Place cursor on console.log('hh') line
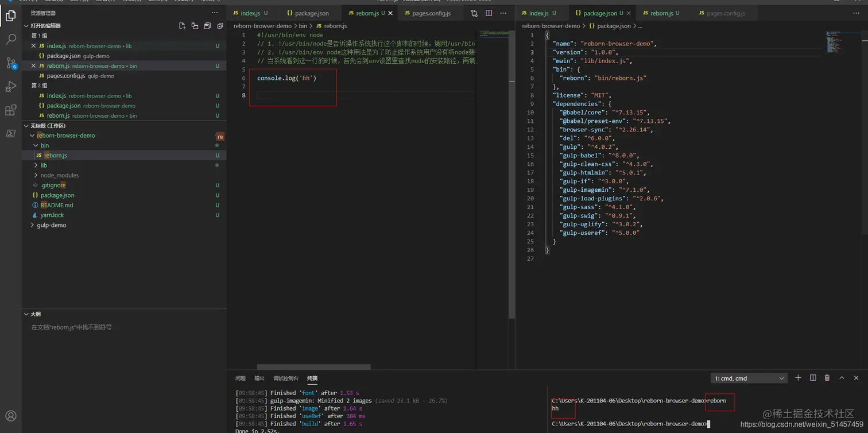 pos(287,78)
